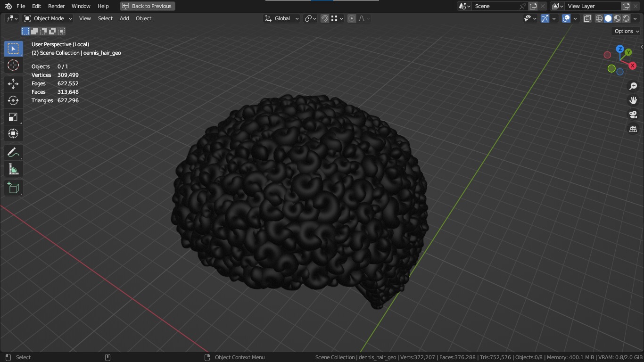Expand gizmo options dropdown arrow
This screenshot has width=644, height=362.
pyautogui.click(x=554, y=18)
